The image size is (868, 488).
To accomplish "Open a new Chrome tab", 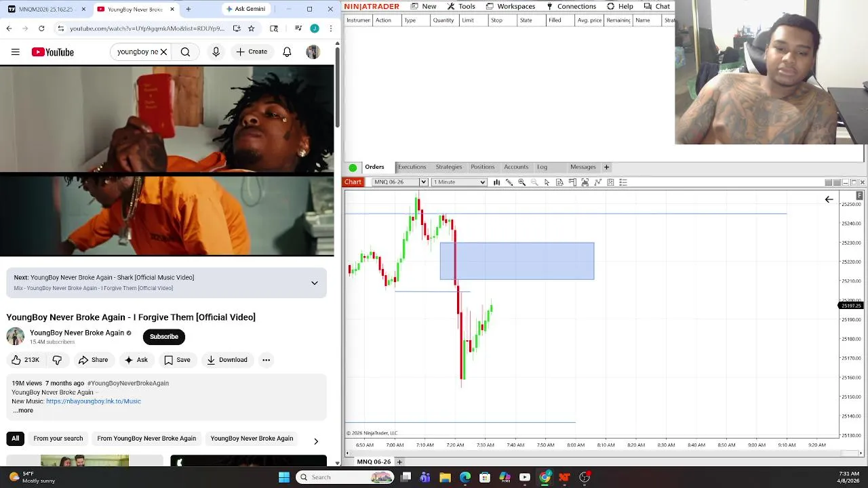I will click(x=188, y=9).
